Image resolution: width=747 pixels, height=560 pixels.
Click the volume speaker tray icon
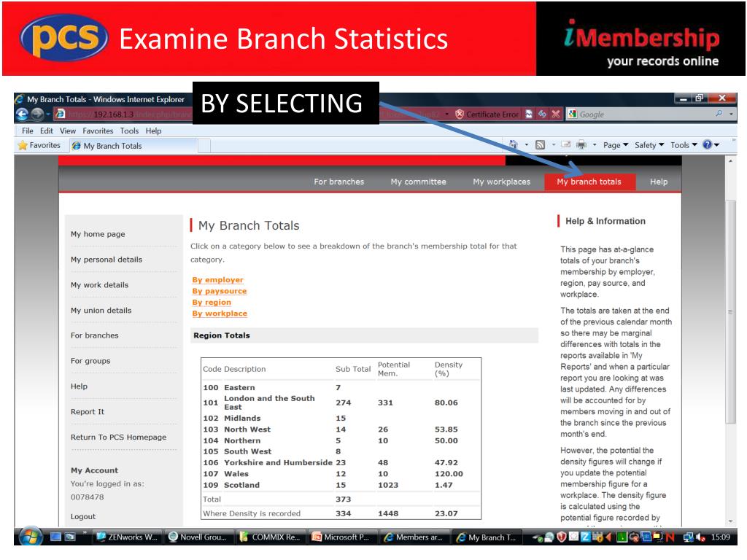[x=701, y=537]
